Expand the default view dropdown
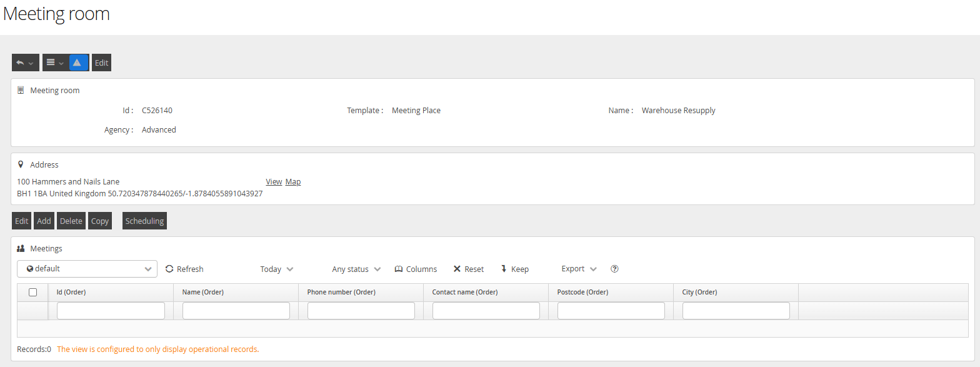Image resolution: width=980 pixels, height=367 pixels. tap(87, 269)
